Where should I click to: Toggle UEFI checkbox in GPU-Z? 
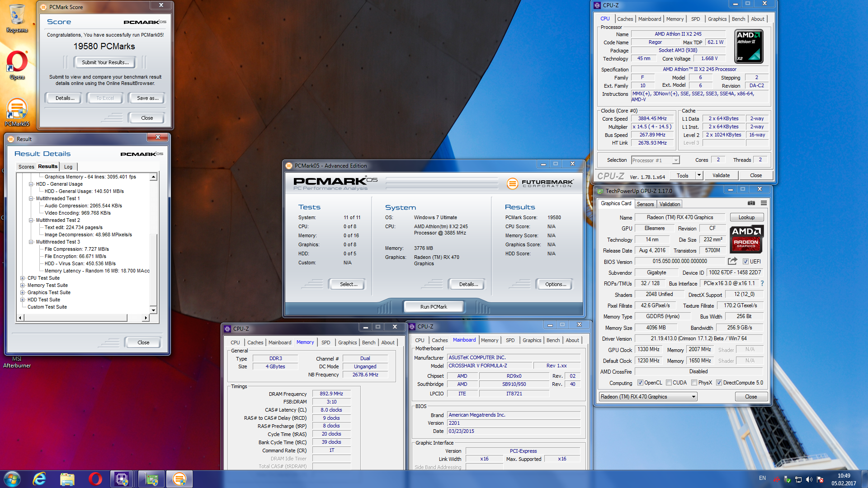[x=745, y=262]
